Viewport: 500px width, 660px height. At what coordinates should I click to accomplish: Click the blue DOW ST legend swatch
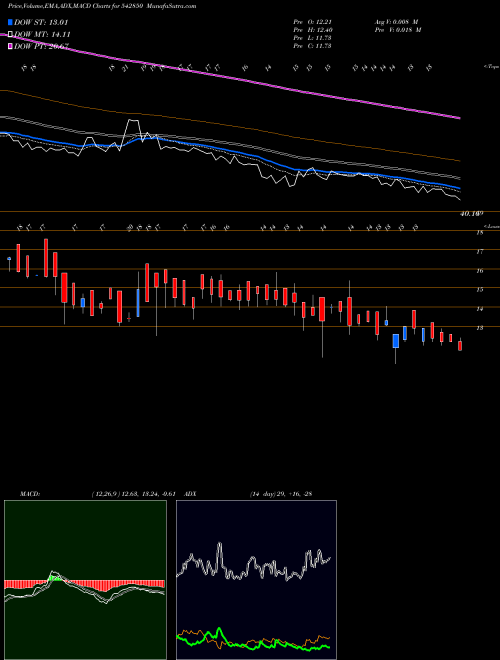coord(11,22)
